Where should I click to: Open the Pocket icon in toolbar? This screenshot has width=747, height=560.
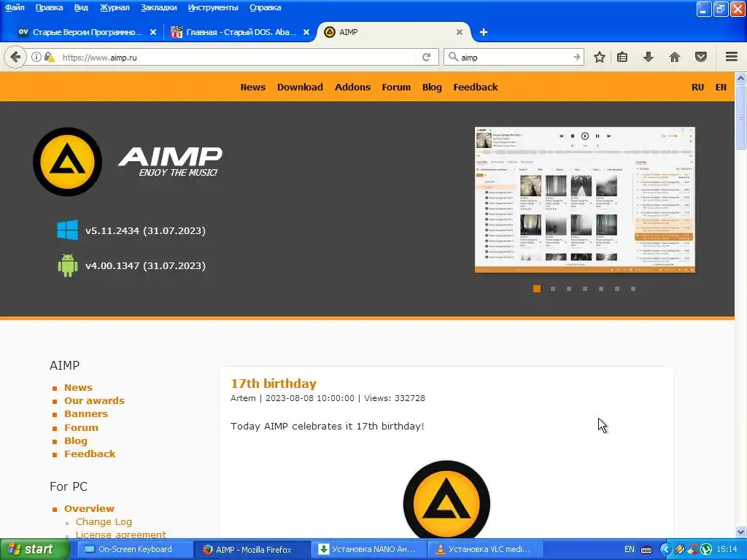coord(701,57)
